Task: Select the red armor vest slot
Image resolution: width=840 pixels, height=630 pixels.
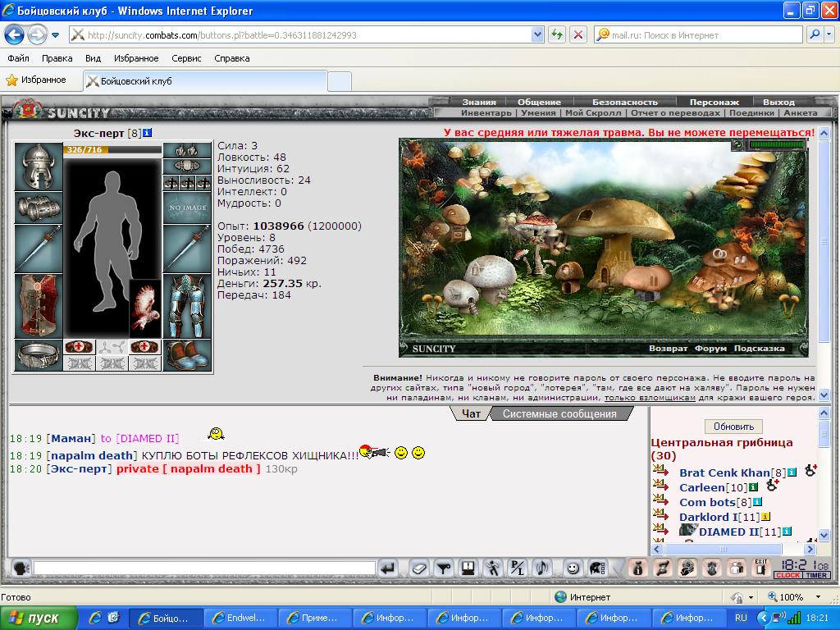Action: point(38,306)
